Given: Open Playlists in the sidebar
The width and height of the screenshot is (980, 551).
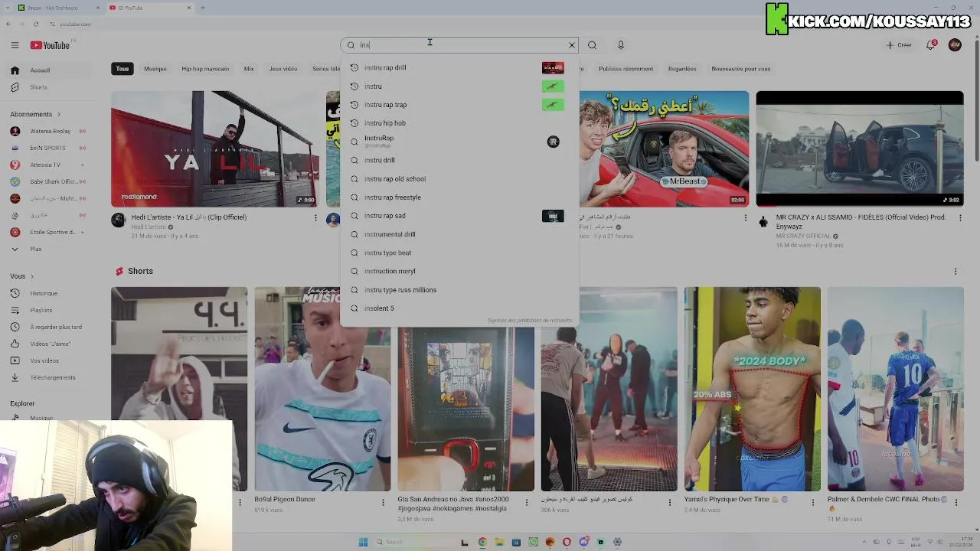Looking at the screenshot, I should click(50, 310).
